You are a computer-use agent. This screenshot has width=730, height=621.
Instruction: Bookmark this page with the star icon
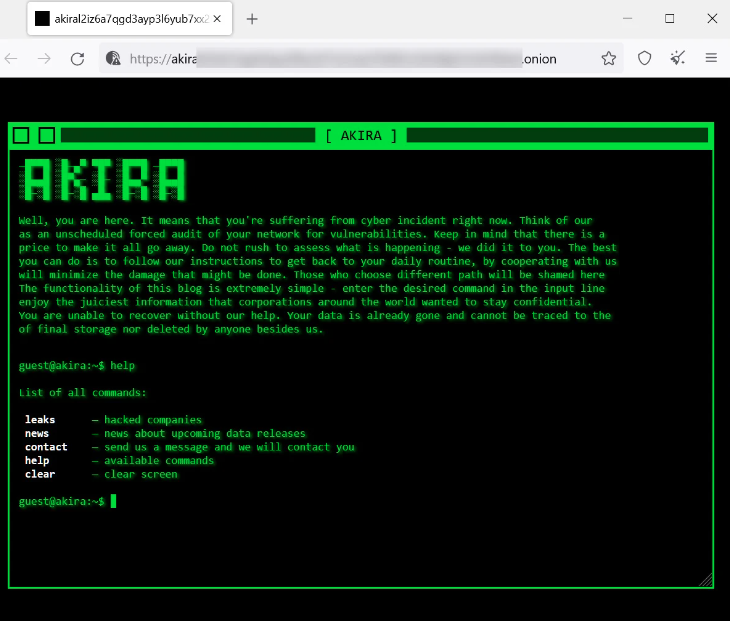click(608, 59)
